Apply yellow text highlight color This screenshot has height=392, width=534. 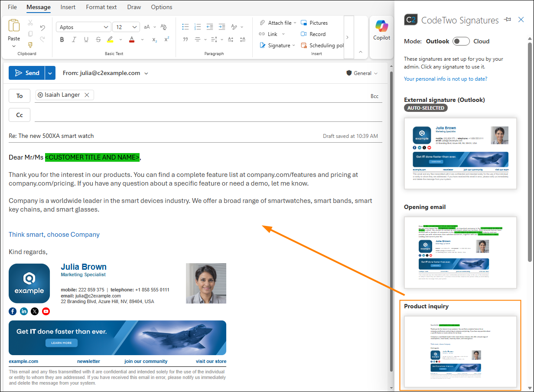[110, 39]
